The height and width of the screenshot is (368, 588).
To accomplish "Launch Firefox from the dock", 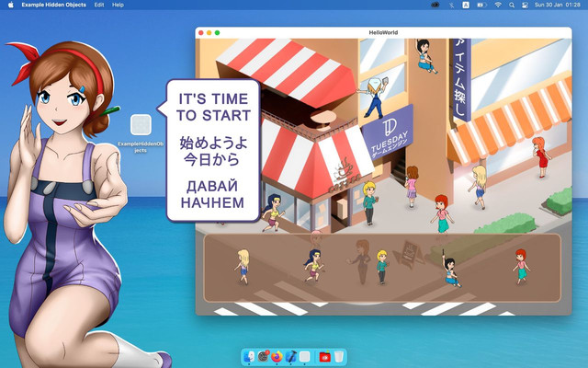I will [277, 356].
